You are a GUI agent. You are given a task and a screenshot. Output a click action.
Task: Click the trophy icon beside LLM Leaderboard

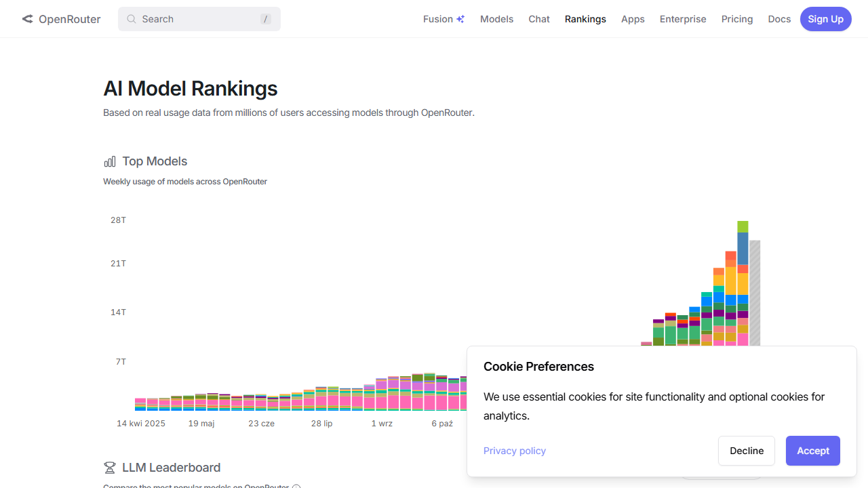[109, 467]
